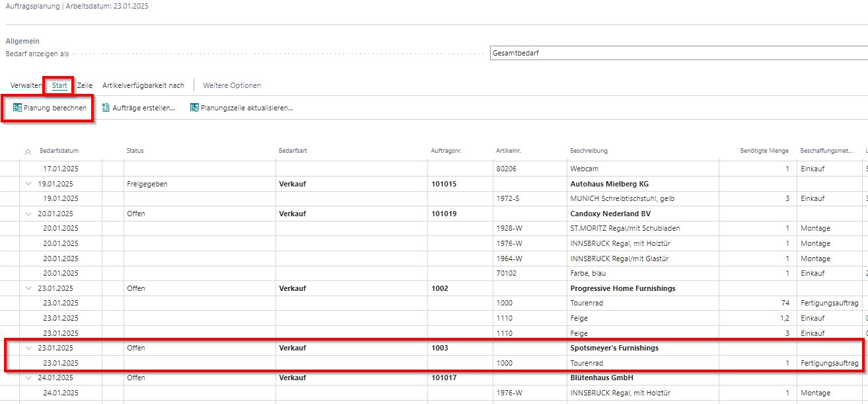
Task: Collapse the 24.01.2025 Blütenhaus GmbH group
Action: coord(28,378)
